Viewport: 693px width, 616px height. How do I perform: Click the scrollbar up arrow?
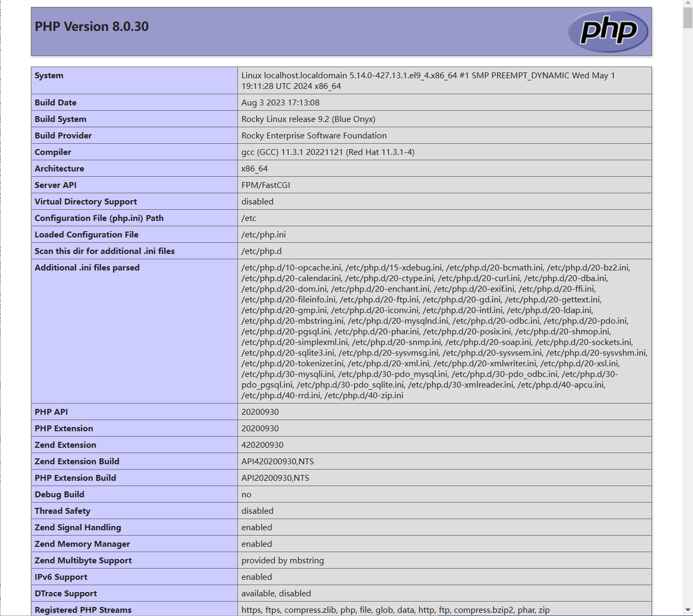click(x=688, y=4)
